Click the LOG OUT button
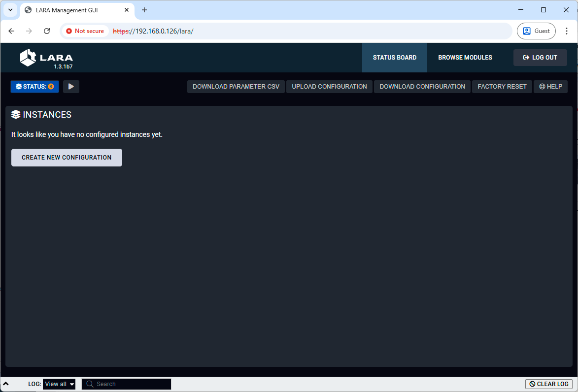The width and height of the screenshot is (578, 392). (x=540, y=58)
